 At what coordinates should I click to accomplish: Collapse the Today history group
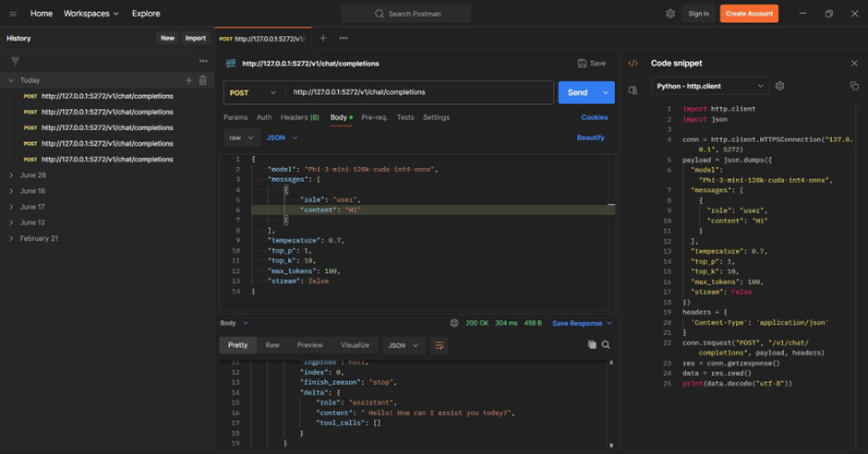coord(11,80)
